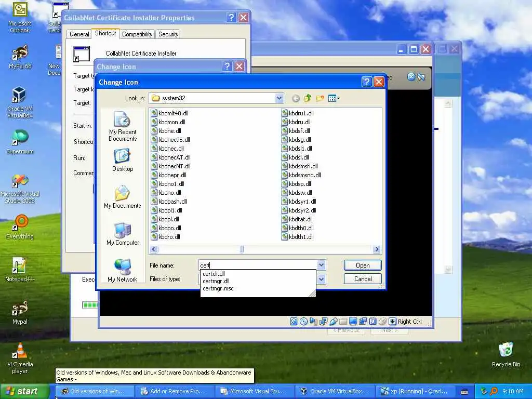Viewport: 532px width, 399px height.
Task: Select the file kbdsw.dll
Action: click(x=297, y=192)
